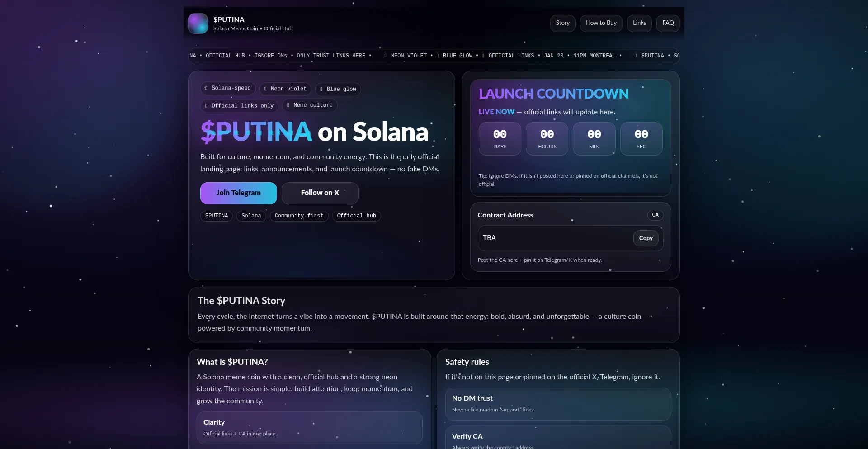
Task: Click the NEON VIOLET ticker text
Action: coord(409,56)
